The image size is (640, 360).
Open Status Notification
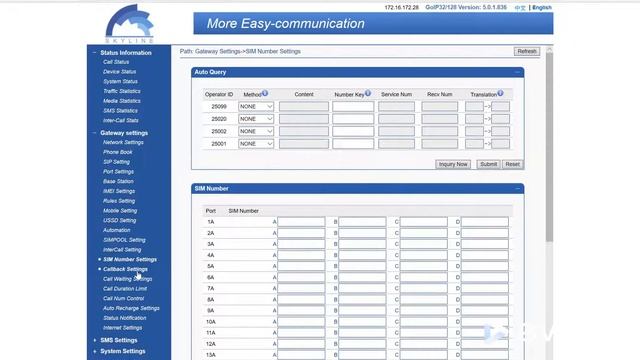[124, 318]
